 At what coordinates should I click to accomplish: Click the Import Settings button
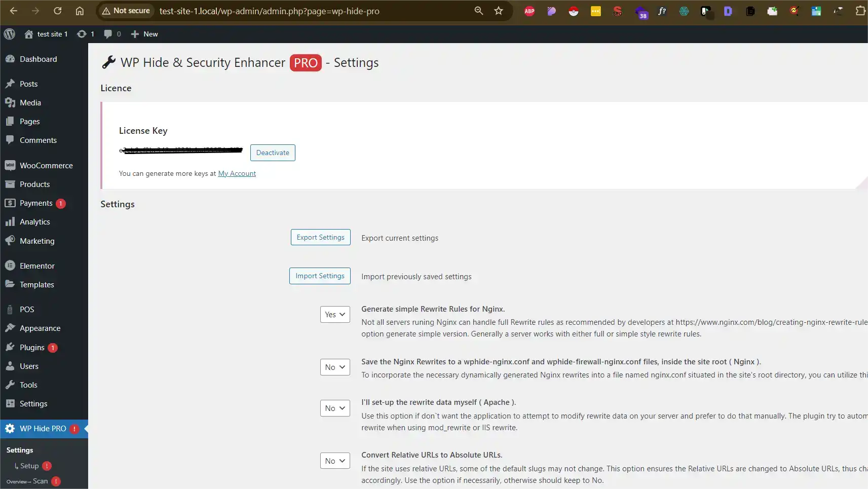point(320,276)
